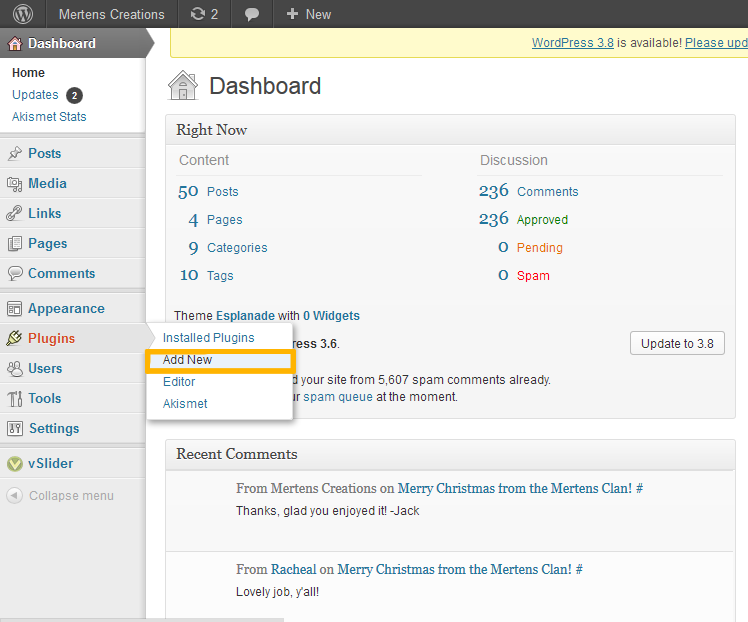Choose Add New in Plugins submenu

tap(187, 360)
